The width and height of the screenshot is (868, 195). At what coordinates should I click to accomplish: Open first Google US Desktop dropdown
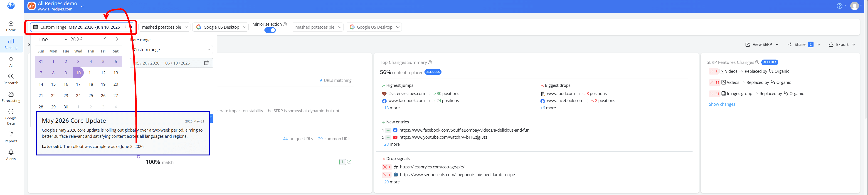click(x=221, y=27)
